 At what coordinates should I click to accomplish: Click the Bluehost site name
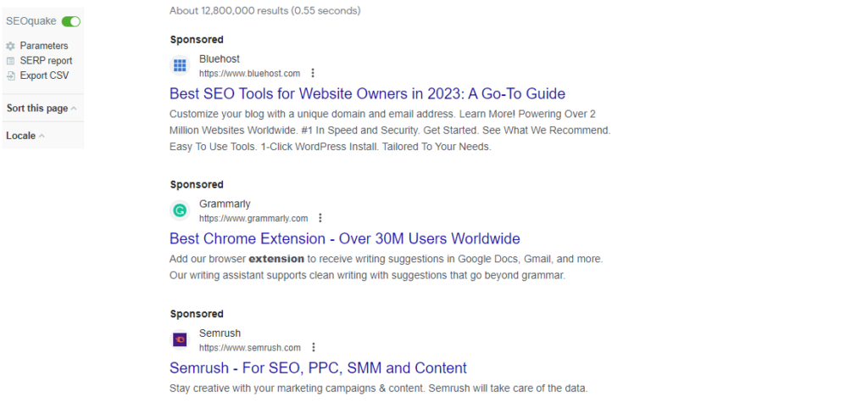[220, 59]
